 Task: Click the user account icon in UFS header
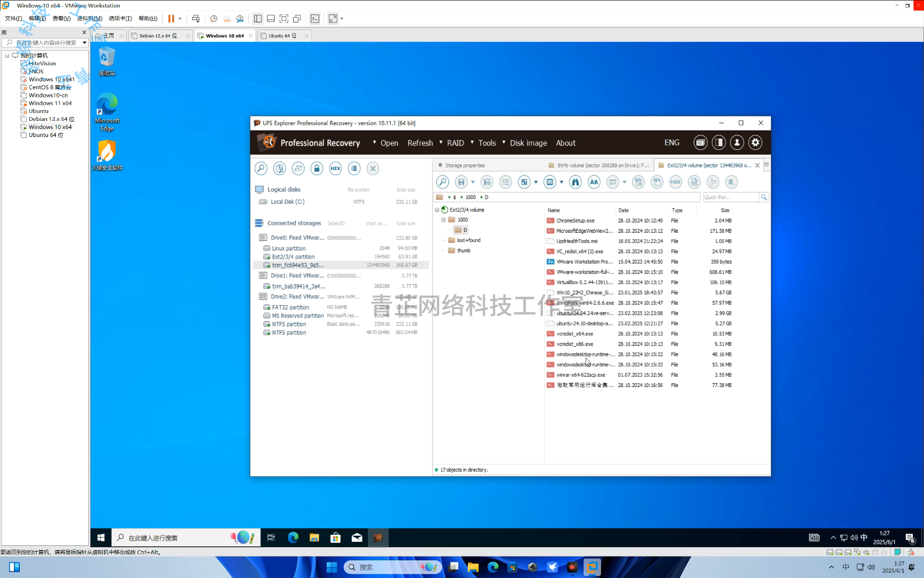(x=737, y=142)
